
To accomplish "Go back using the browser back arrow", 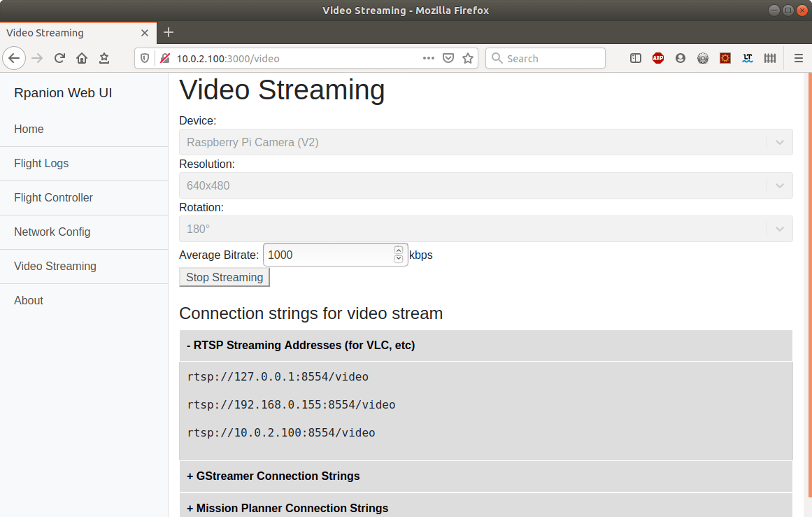I will (x=14, y=58).
